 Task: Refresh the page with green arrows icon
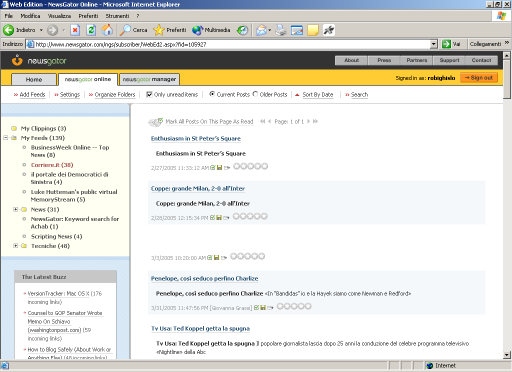tap(91, 30)
